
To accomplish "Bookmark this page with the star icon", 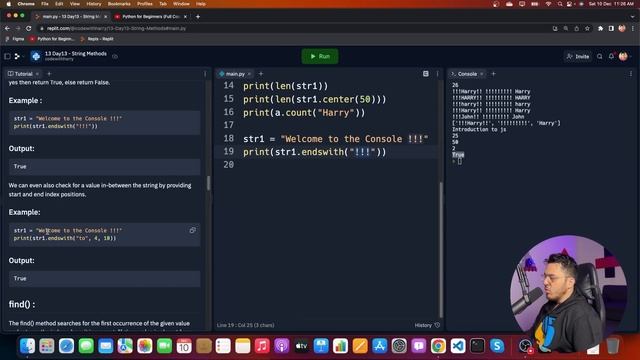I will (x=587, y=28).
